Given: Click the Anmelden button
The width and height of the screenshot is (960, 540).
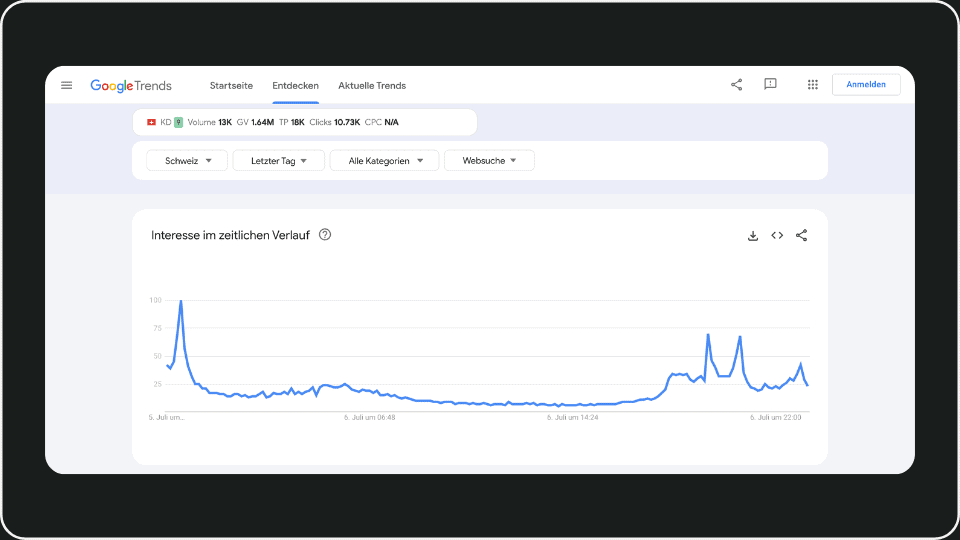Looking at the screenshot, I should click(x=866, y=84).
